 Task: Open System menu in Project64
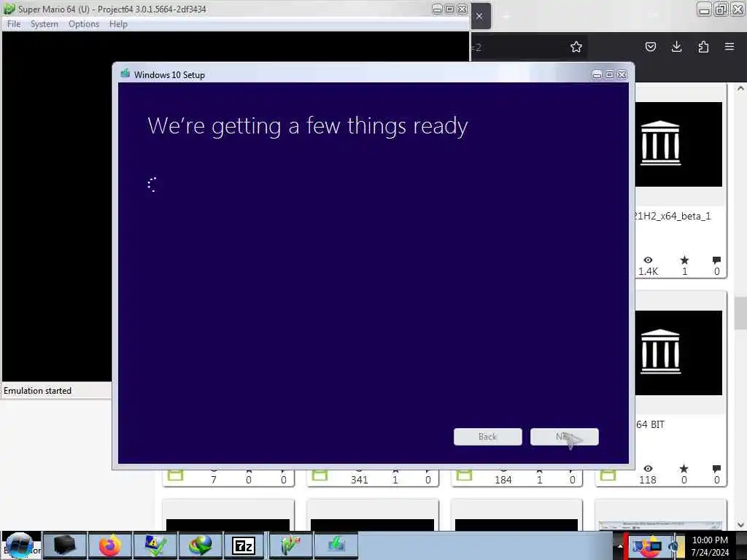44,24
